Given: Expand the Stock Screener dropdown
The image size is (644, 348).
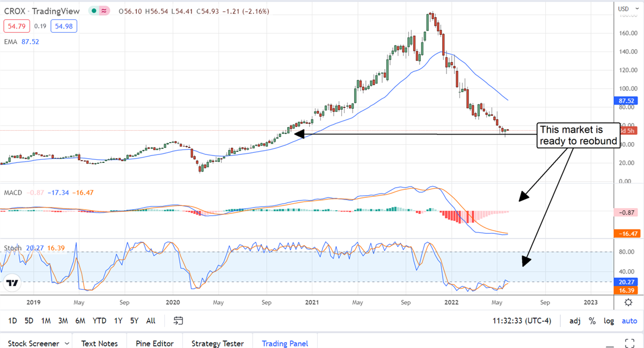Looking at the screenshot, I should (x=67, y=343).
